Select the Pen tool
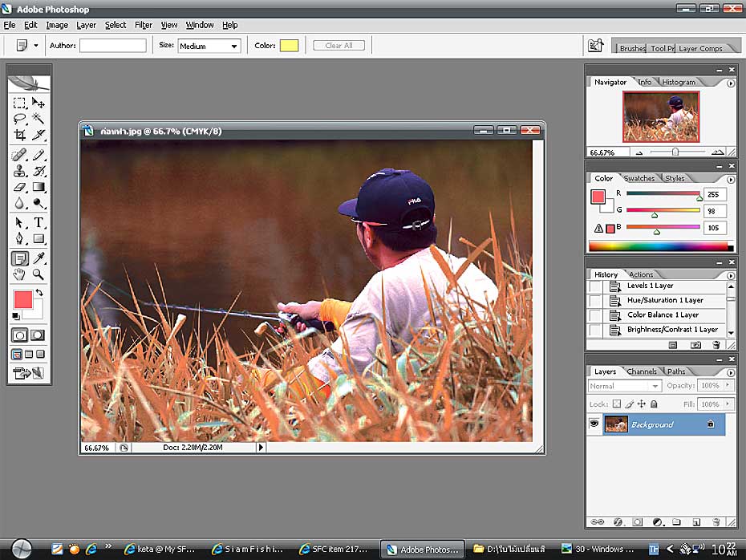746x560 pixels. coord(19,238)
